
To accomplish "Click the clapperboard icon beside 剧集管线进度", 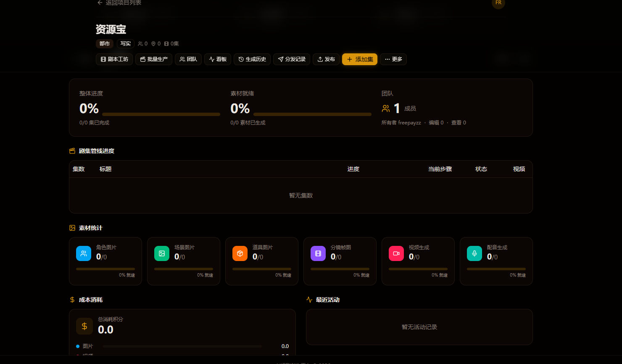I will point(72,151).
